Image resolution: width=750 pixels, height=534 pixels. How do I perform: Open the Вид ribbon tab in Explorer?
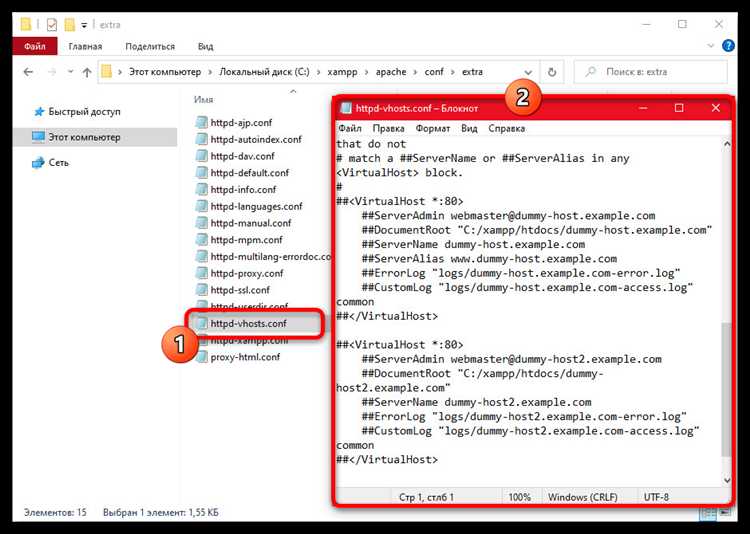point(205,46)
